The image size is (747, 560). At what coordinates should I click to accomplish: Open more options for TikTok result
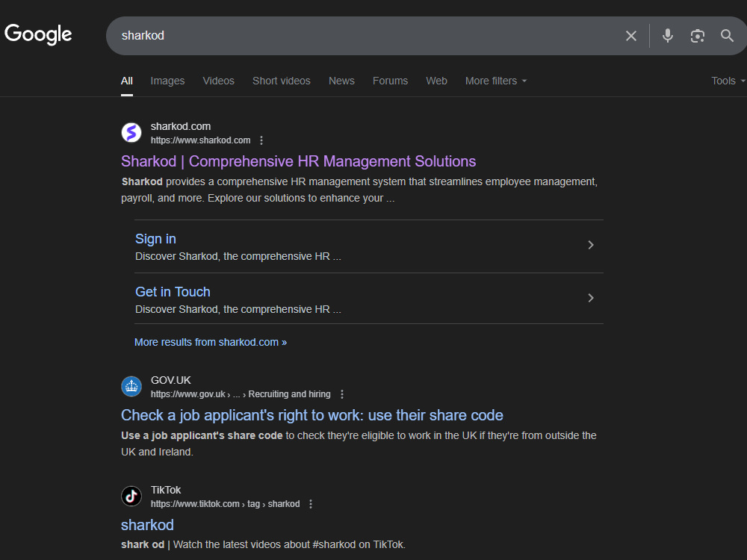(x=311, y=504)
